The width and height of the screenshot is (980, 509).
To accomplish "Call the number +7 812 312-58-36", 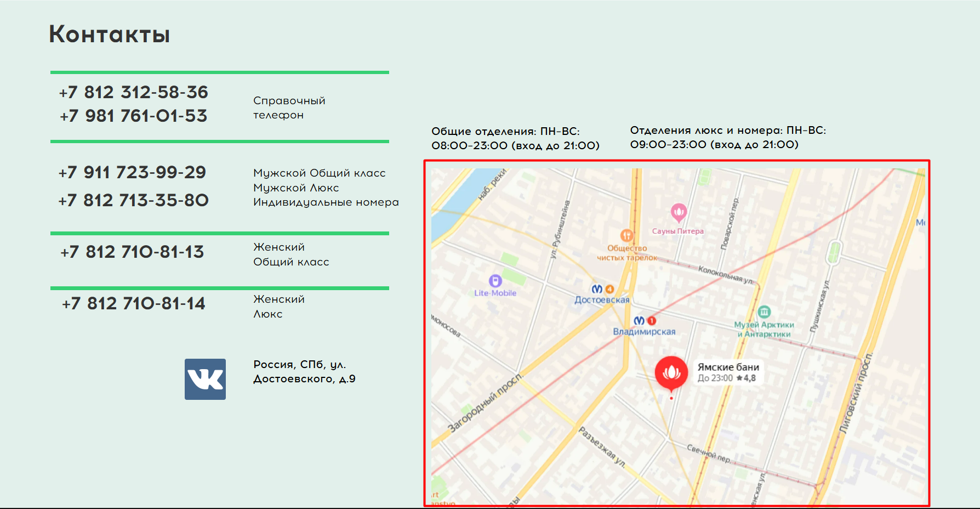I will pyautogui.click(x=134, y=92).
